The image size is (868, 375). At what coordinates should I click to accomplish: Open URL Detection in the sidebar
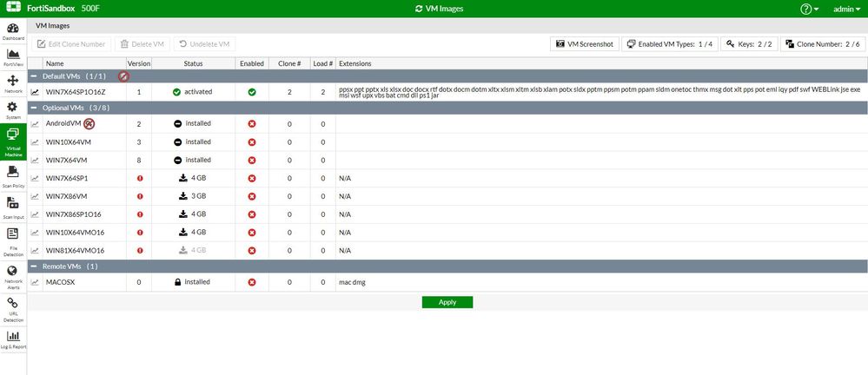[x=13, y=309]
